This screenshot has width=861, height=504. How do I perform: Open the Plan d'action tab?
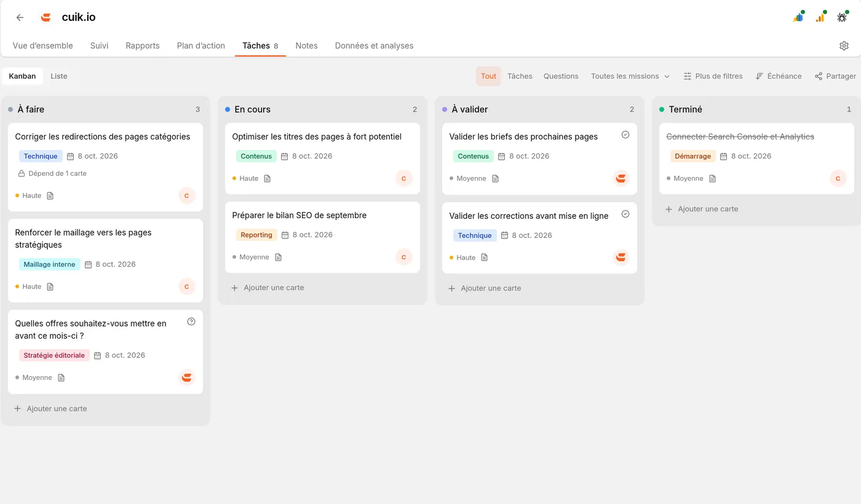click(201, 45)
